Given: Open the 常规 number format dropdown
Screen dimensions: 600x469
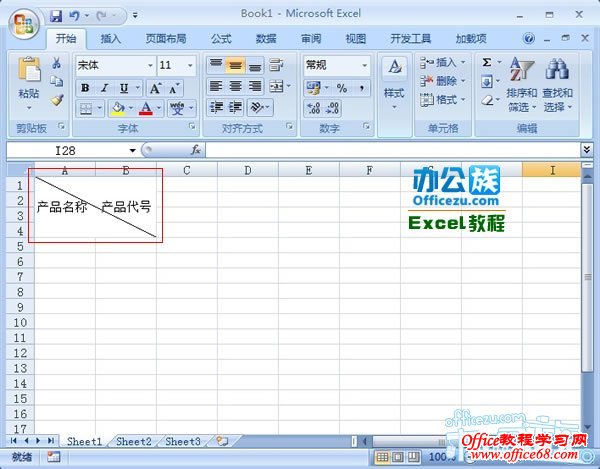Looking at the screenshot, I should pyautogui.click(x=365, y=65).
